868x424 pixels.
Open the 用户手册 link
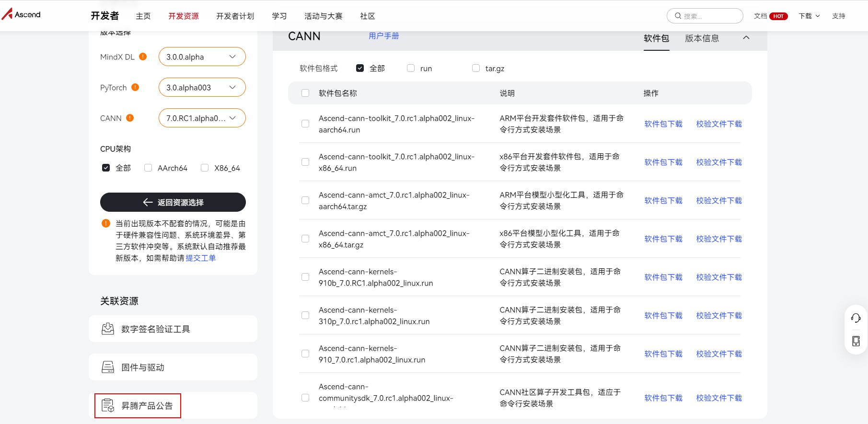pos(384,36)
